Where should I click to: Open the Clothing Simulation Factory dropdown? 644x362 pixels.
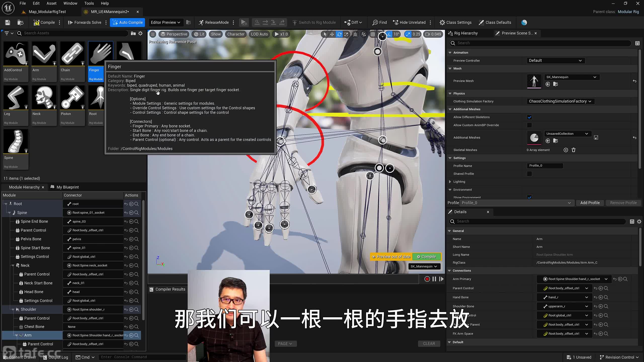point(560,101)
